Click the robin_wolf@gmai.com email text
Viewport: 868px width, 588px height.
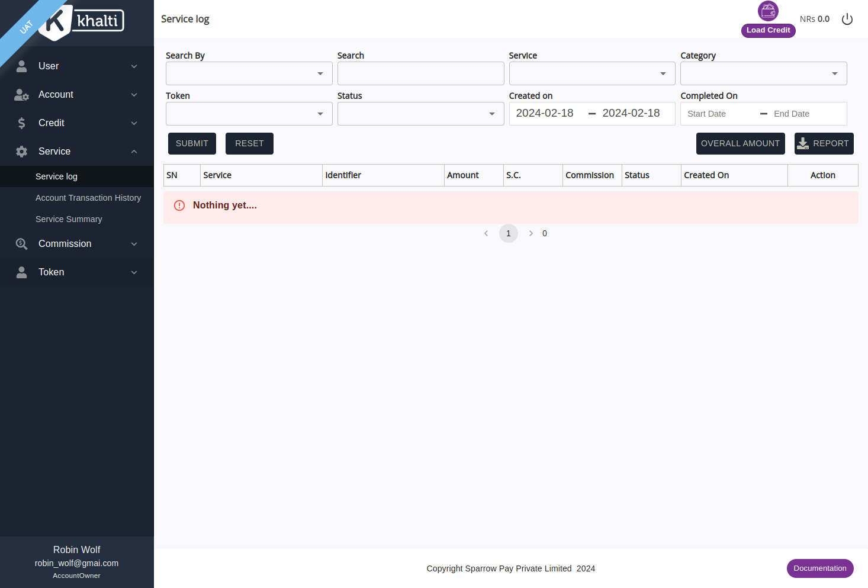pos(77,563)
